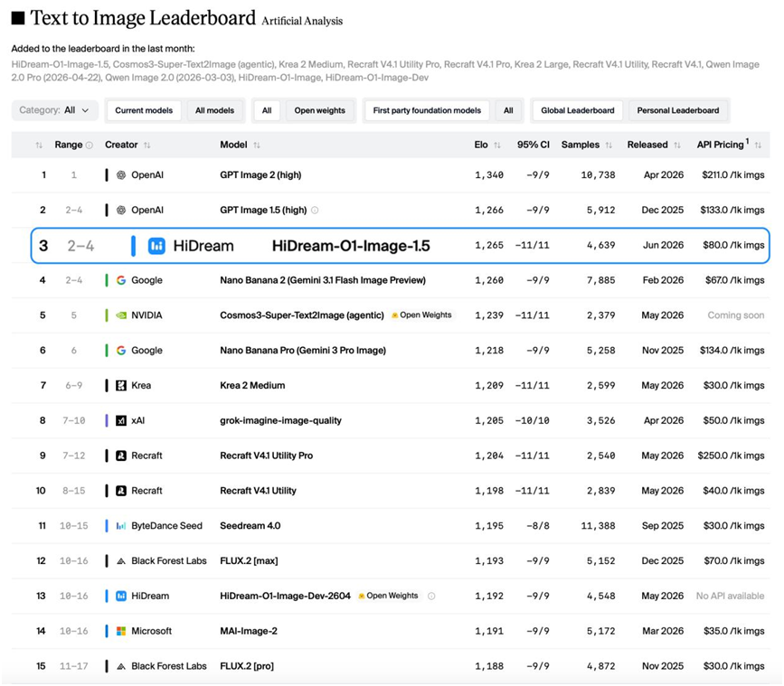784x686 pixels.
Task: Open Seedream 4.0 model link
Action: pyautogui.click(x=250, y=526)
